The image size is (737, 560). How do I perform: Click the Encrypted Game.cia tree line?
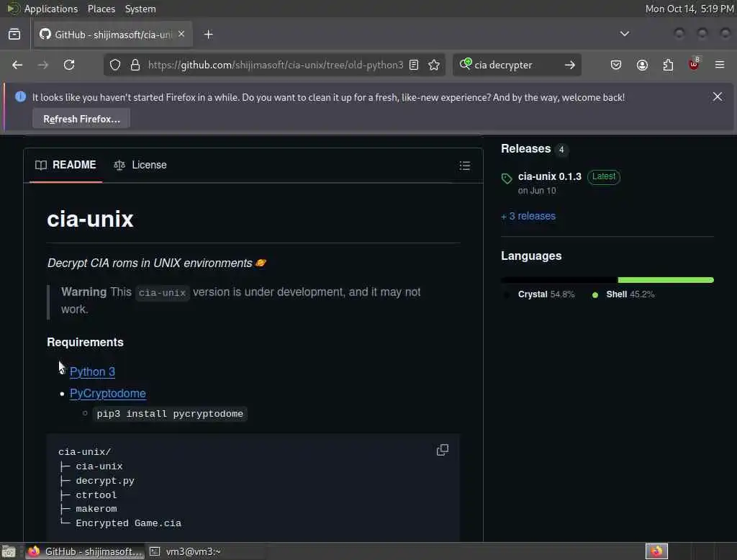click(128, 523)
